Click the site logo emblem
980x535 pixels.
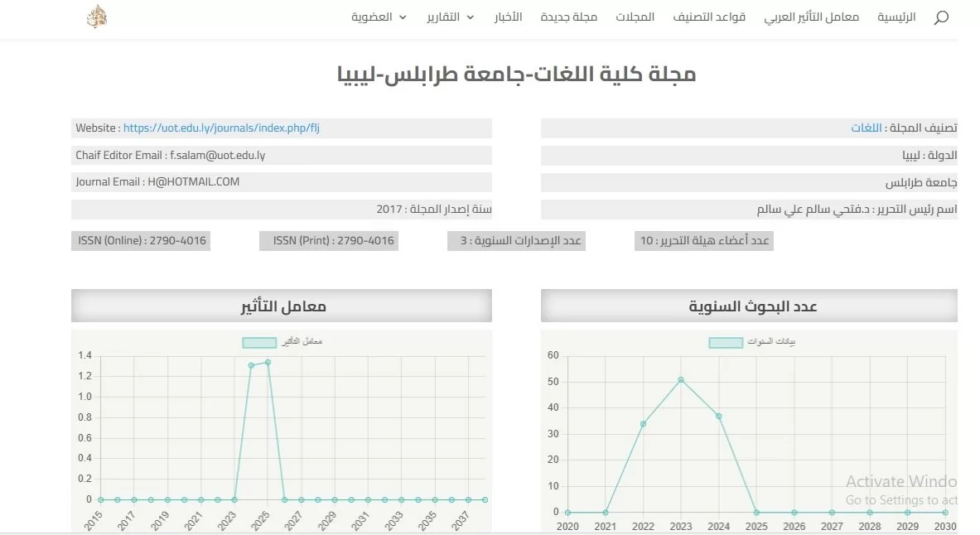tap(97, 17)
